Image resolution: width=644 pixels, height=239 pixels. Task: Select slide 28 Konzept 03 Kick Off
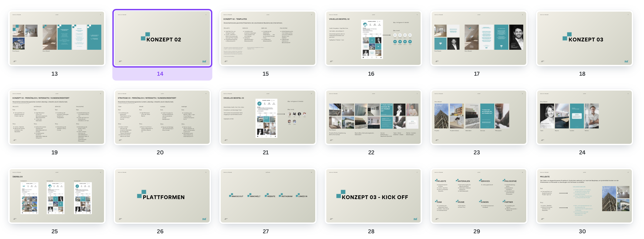pos(373,196)
